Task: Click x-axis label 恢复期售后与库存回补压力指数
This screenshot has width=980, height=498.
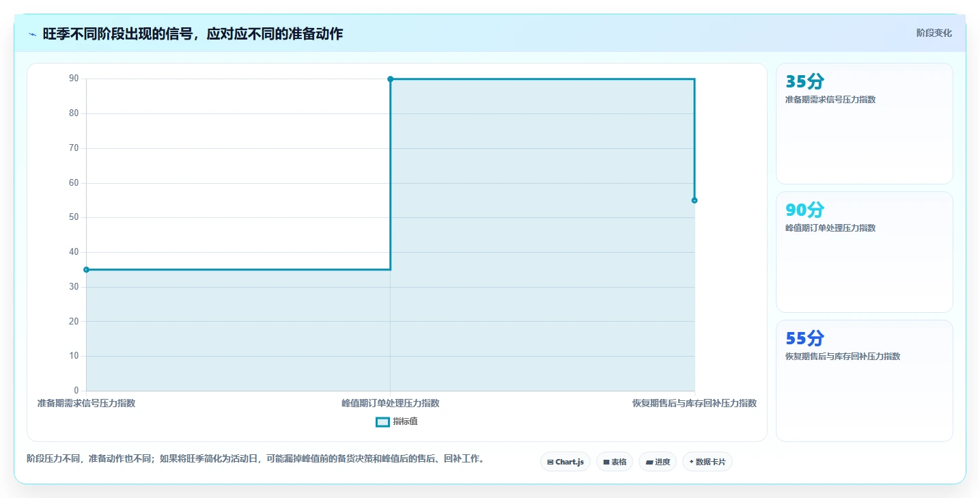Action: pos(695,403)
